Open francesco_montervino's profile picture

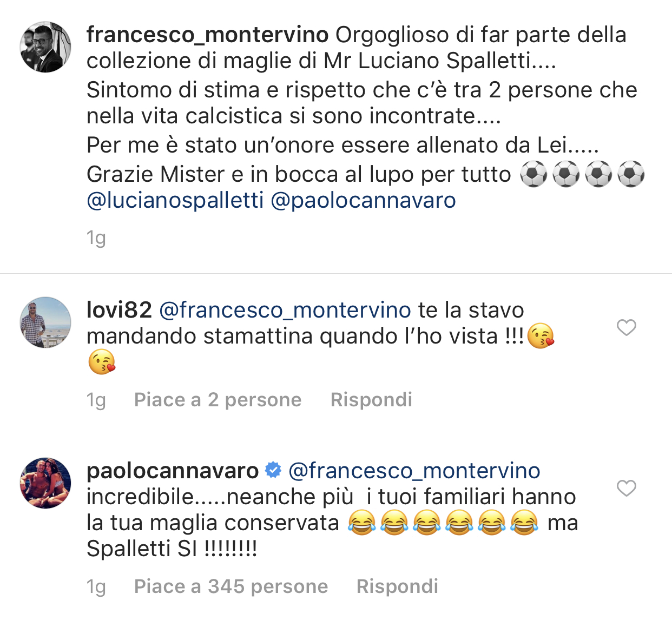[45, 47]
